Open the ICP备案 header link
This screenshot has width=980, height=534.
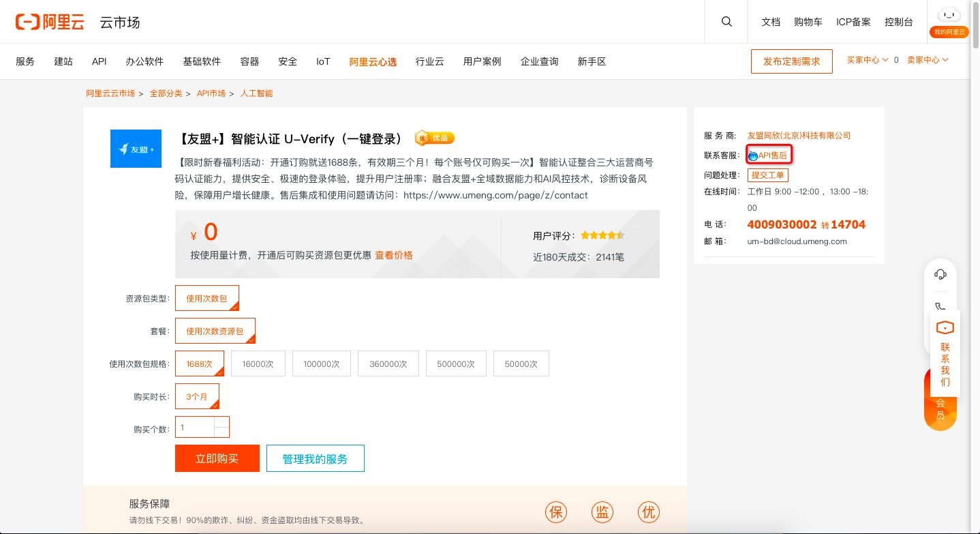[853, 22]
